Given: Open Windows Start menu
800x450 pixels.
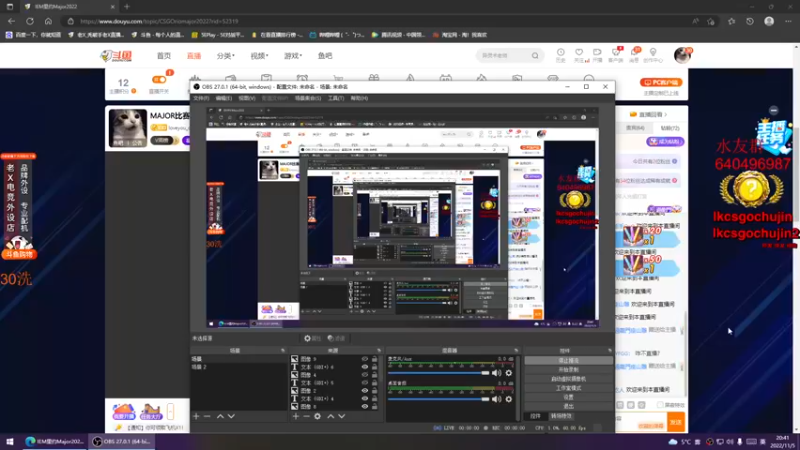Looking at the screenshot, I should 10,441.
